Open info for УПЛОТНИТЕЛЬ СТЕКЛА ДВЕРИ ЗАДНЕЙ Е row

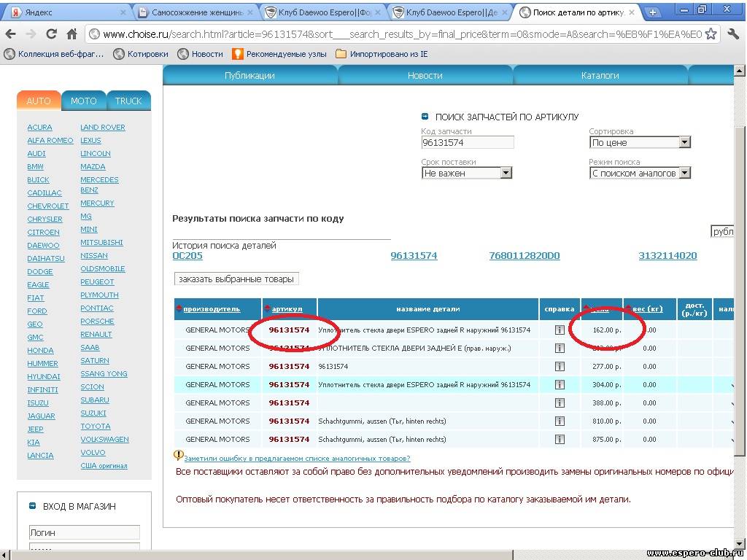click(x=560, y=348)
